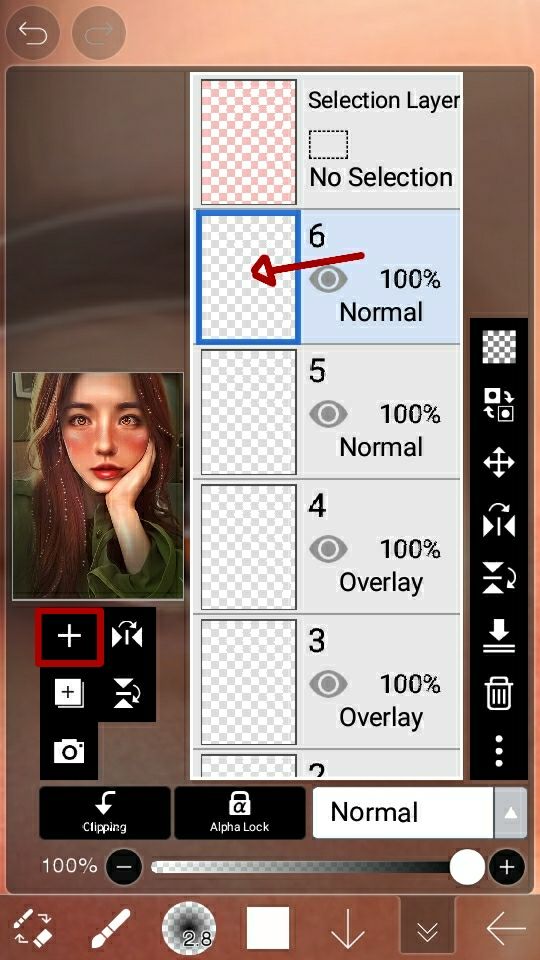Click the undo arrow at top
540x960 pixels.
32,32
